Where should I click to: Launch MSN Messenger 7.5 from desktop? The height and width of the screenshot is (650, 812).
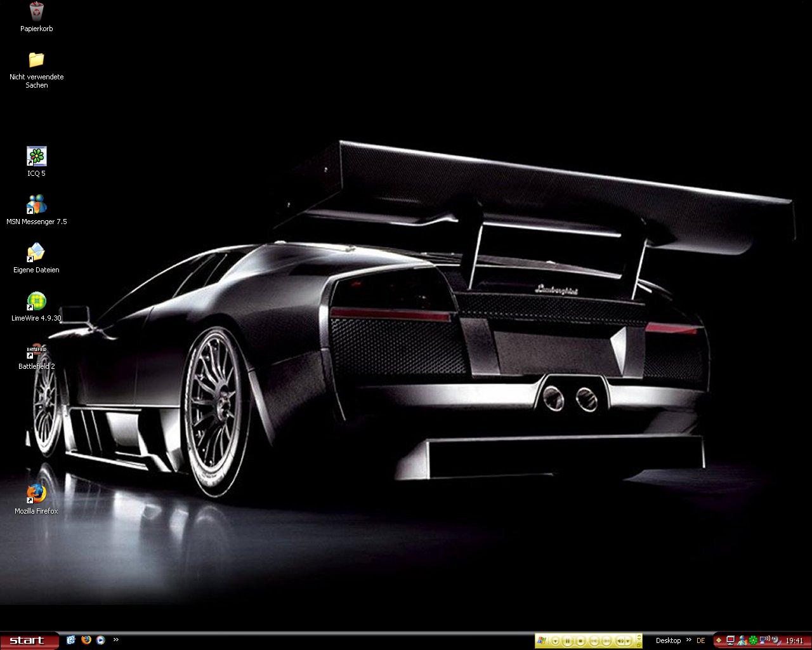click(x=36, y=204)
